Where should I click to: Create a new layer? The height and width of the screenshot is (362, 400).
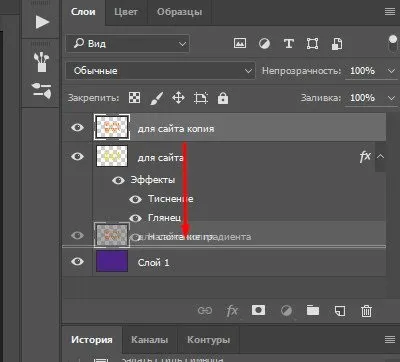pyautogui.click(x=340, y=311)
